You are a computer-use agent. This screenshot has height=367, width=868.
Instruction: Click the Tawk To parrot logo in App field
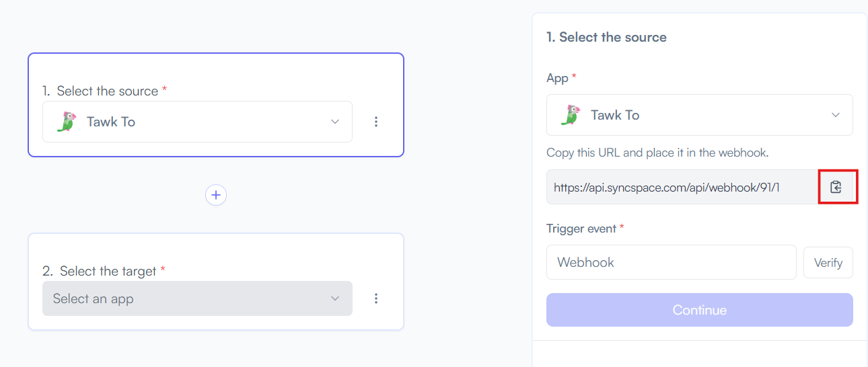coord(571,115)
